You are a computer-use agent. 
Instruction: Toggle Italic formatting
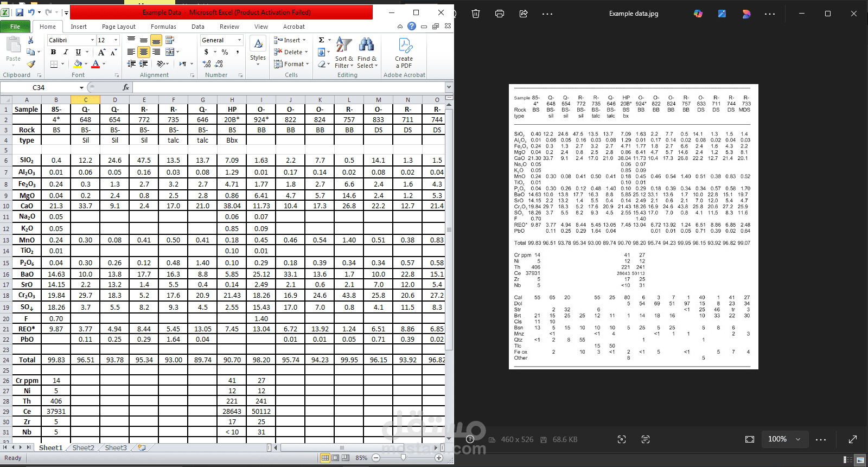[x=66, y=52]
